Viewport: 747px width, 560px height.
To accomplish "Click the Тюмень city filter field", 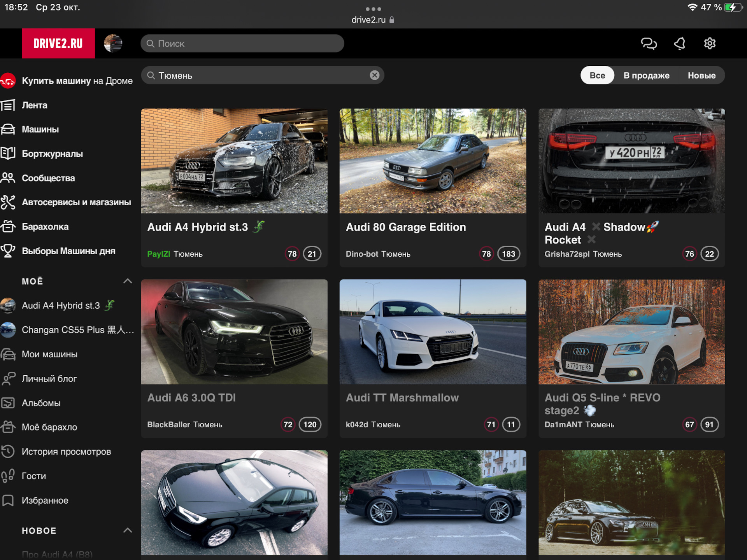I will [263, 75].
